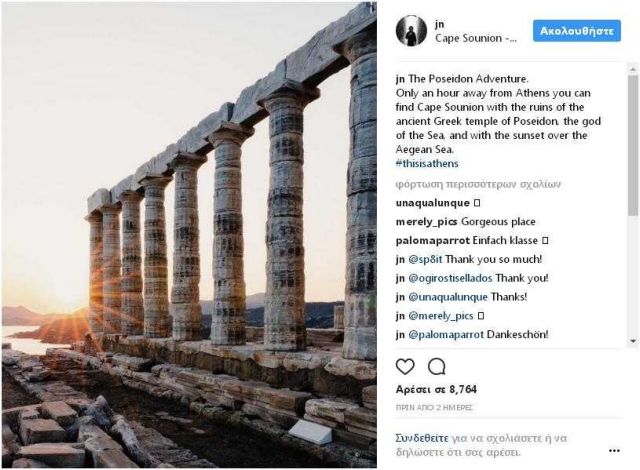Screen dimensions: 640x470
Task: Show who liked via Αρέσει σε 8,764
Action: 435,389
